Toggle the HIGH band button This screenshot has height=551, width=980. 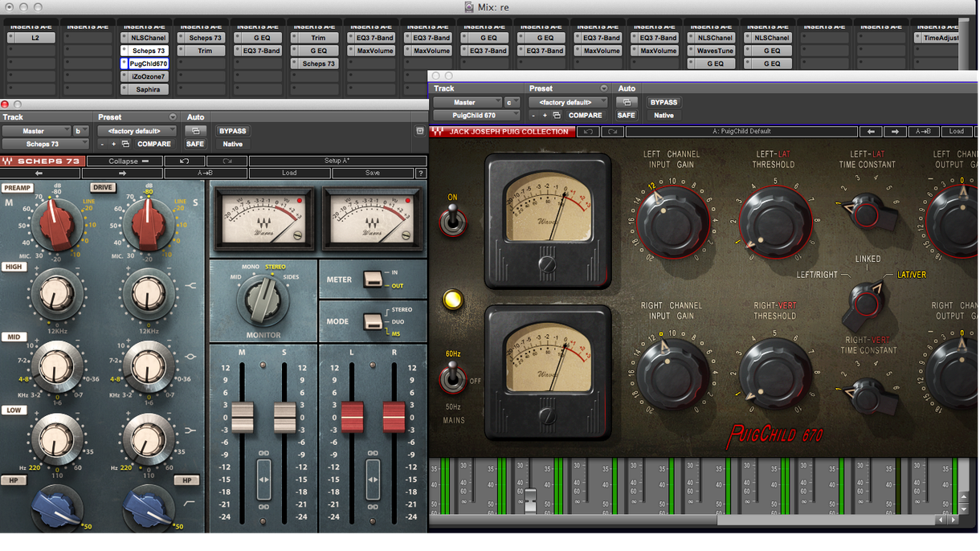pos(14,267)
